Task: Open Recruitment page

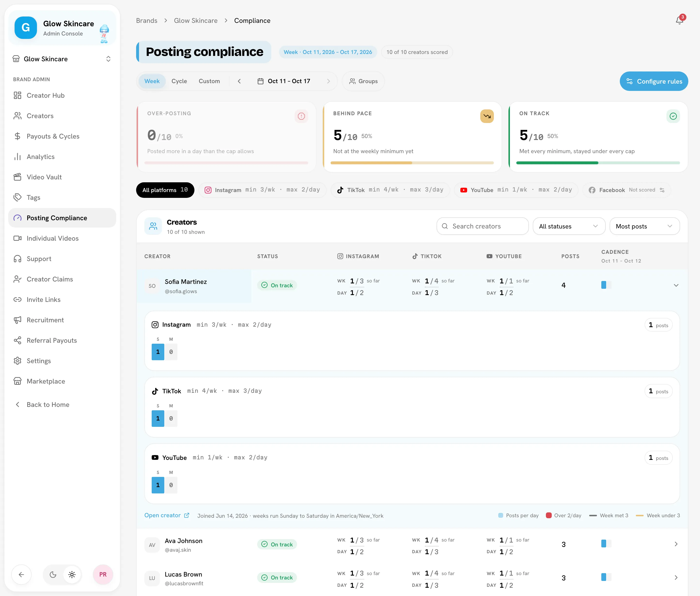Action: pos(62,320)
